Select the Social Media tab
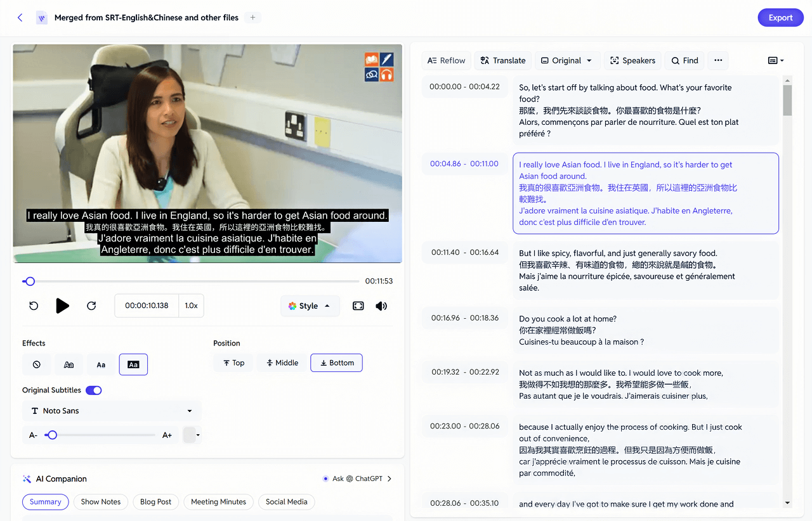Screen dimensions: 812x521 coord(287,502)
